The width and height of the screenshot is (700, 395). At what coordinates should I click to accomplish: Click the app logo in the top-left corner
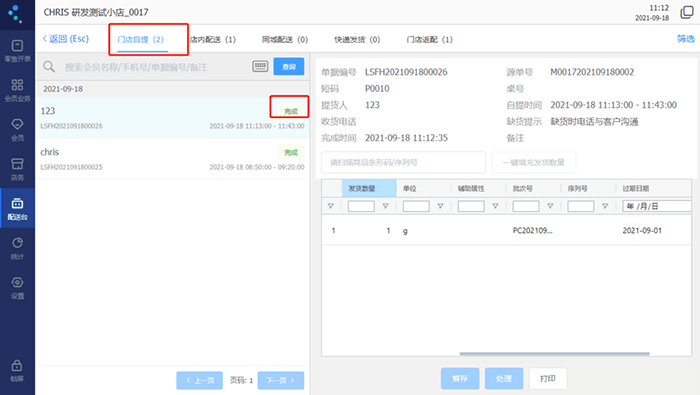click(15, 13)
